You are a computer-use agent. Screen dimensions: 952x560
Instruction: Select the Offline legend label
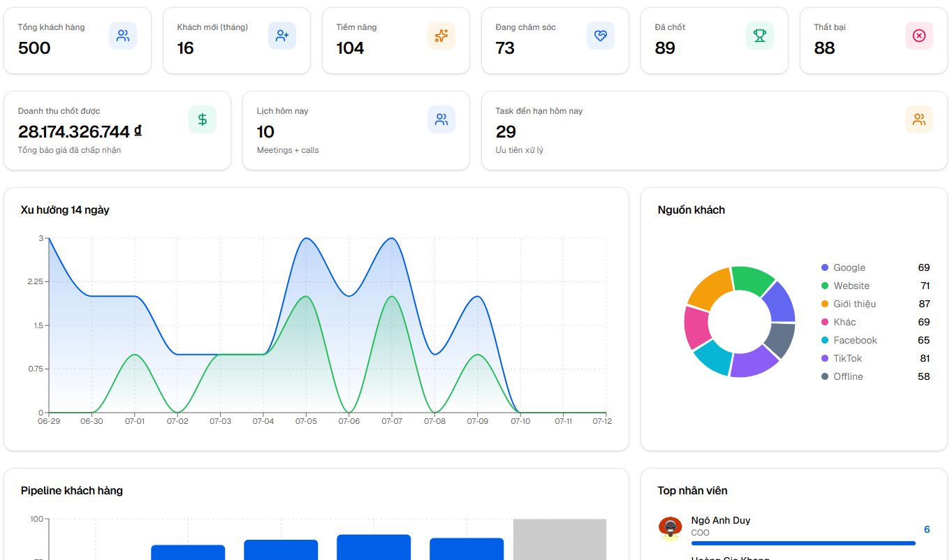848,376
